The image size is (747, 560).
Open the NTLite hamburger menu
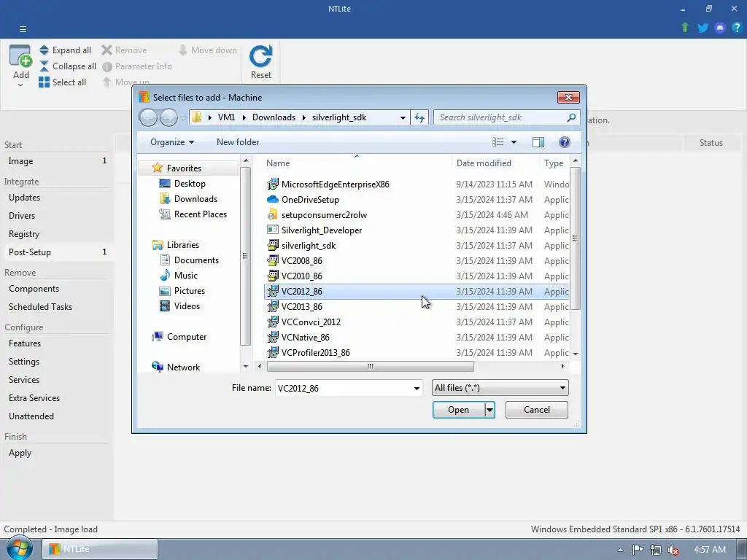[23, 29]
